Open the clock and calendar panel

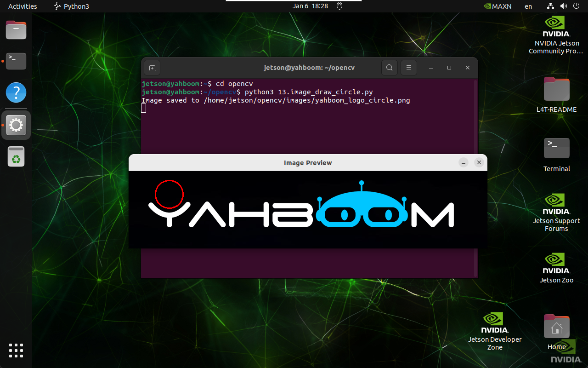pyautogui.click(x=311, y=6)
